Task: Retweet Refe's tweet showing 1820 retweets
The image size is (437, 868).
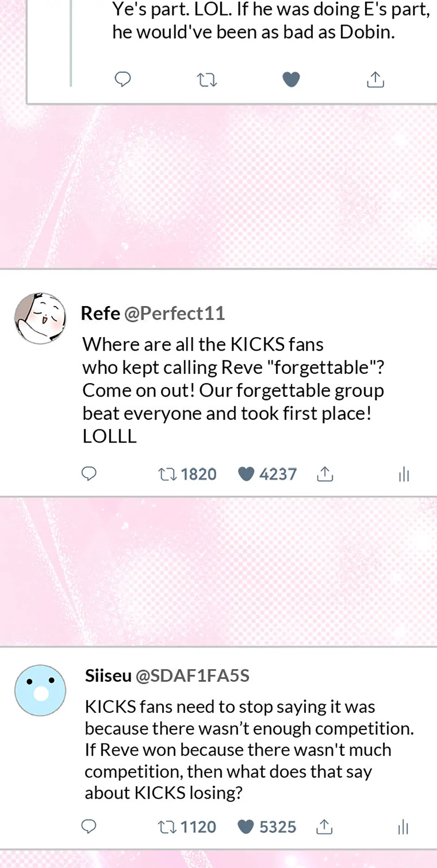Action: 167,474
